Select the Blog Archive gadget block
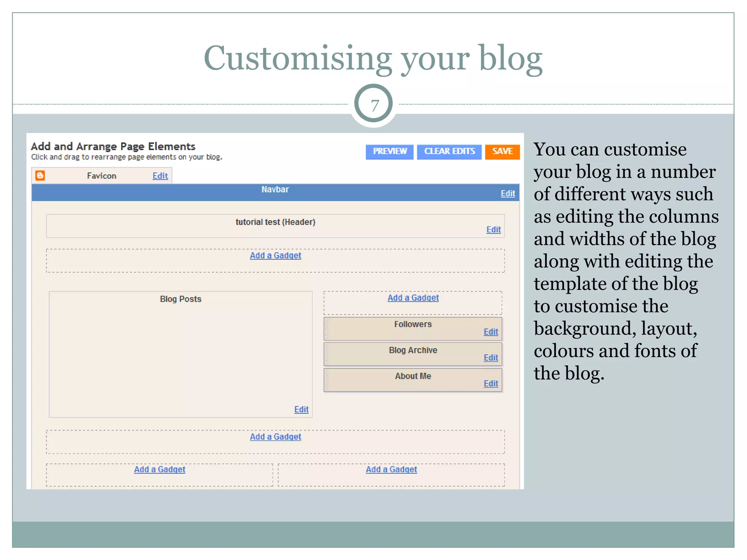 pyautogui.click(x=413, y=354)
